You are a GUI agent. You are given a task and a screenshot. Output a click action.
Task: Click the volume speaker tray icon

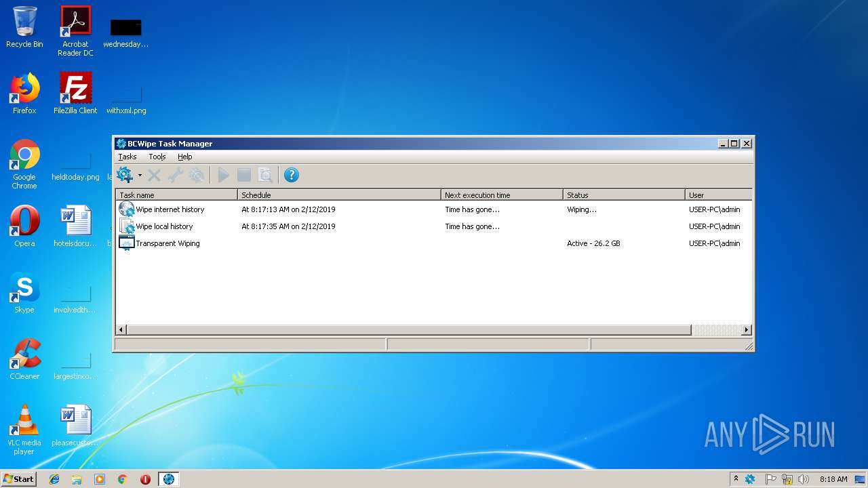pos(804,479)
